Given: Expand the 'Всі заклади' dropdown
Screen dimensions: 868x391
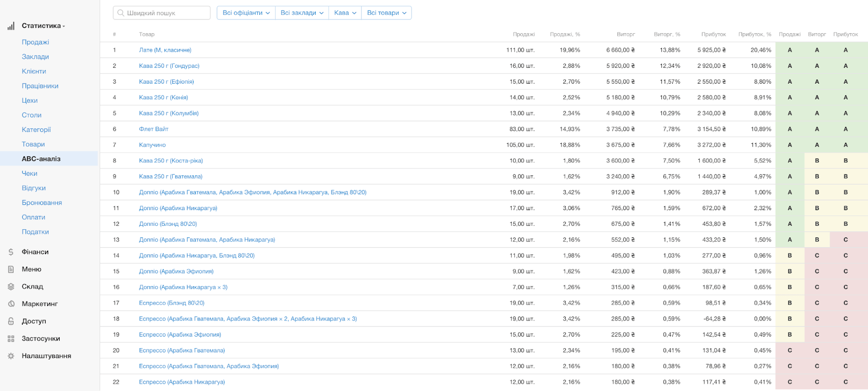Looking at the screenshot, I should (x=302, y=13).
